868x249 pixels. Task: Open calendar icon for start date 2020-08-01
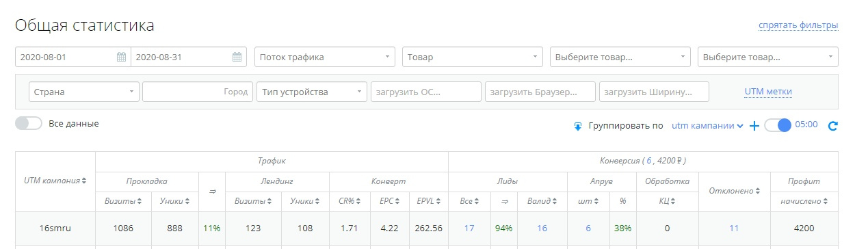[121, 57]
